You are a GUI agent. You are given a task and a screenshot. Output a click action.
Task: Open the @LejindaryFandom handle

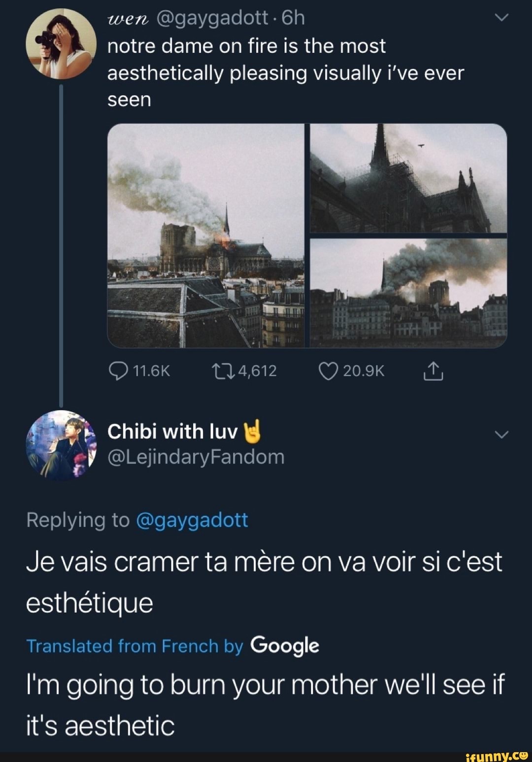(x=196, y=457)
